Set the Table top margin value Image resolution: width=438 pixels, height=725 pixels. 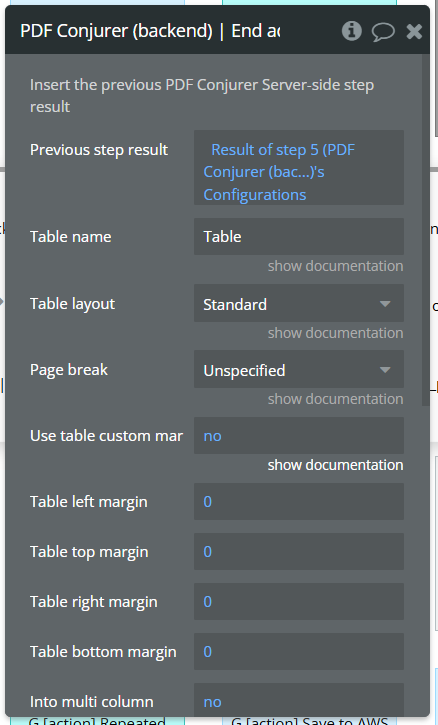299,552
